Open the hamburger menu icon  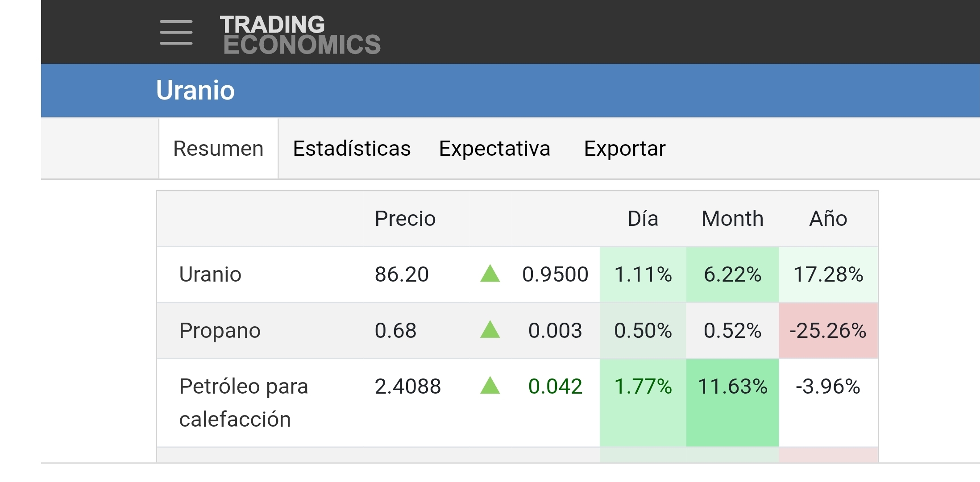coord(176,32)
